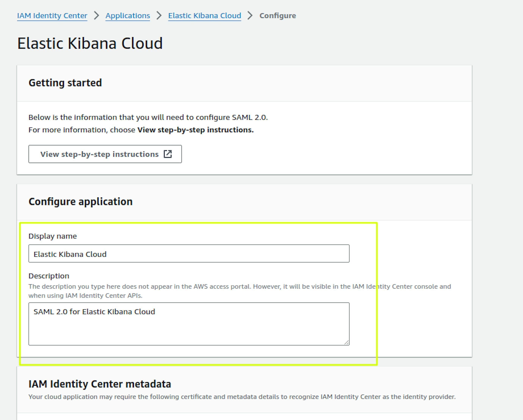Click the Getting started heading
The height and width of the screenshot is (420, 523).
(x=65, y=83)
